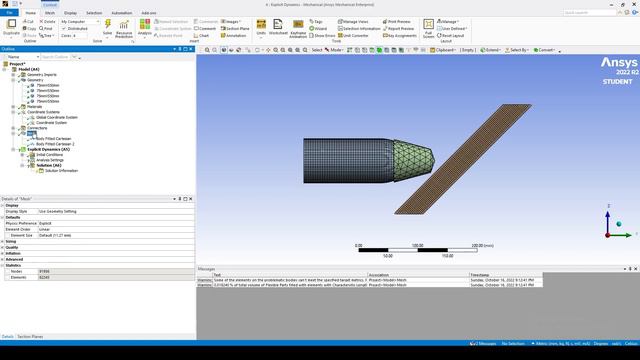
Task: Click the Cores value field
Action: tap(80, 36)
